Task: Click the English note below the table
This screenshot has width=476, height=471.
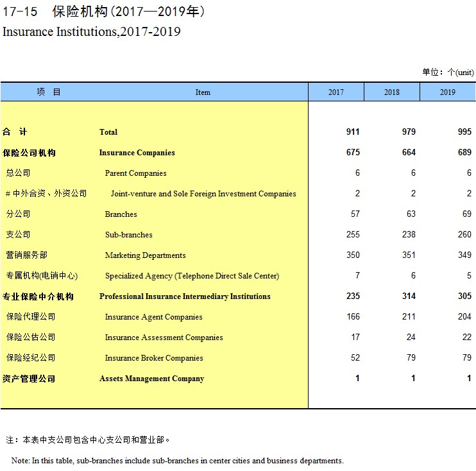Action: (177, 461)
